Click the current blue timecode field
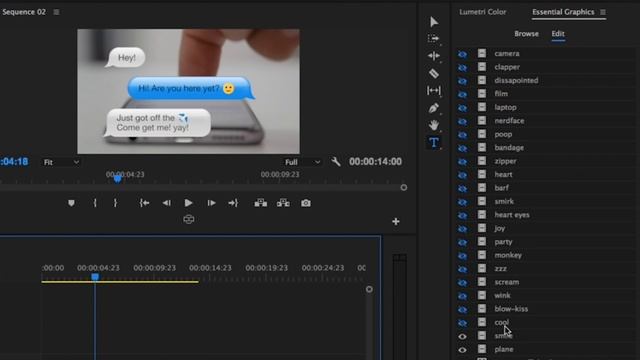Image resolution: width=640 pixels, height=360 pixels. (x=14, y=162)
